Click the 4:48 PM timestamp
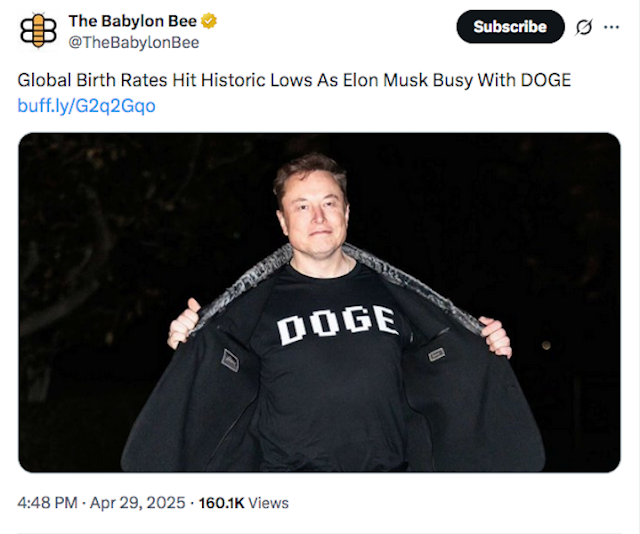 (47, 503)
